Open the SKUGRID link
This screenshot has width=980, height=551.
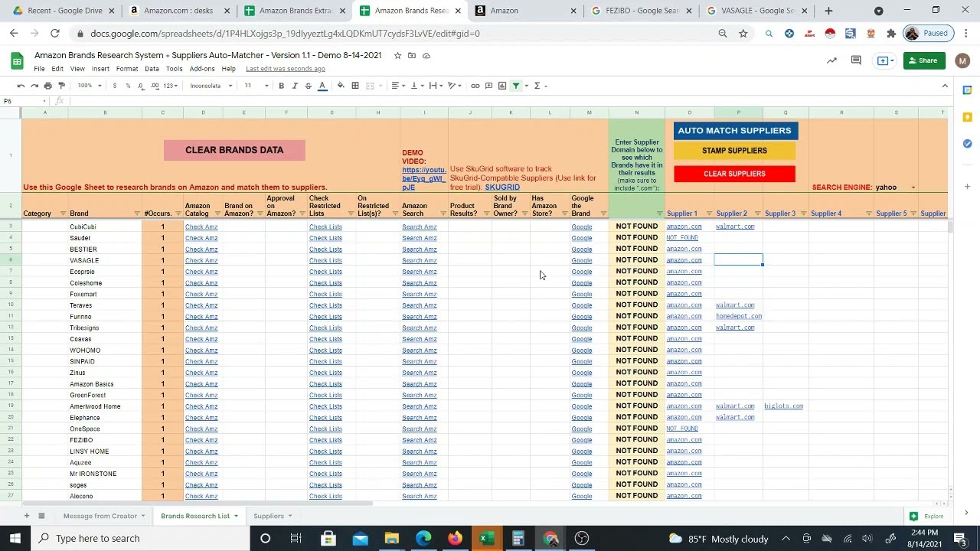502,187
